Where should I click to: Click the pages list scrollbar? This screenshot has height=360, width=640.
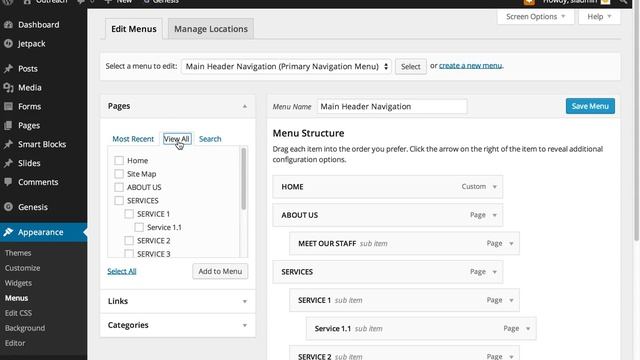244,179
